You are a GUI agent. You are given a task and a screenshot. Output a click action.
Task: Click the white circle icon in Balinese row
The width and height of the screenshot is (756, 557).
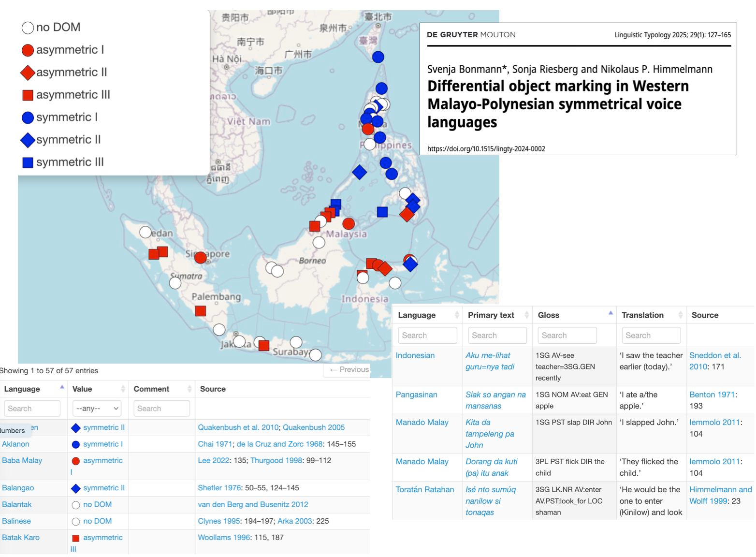click(x=76, y=522)
